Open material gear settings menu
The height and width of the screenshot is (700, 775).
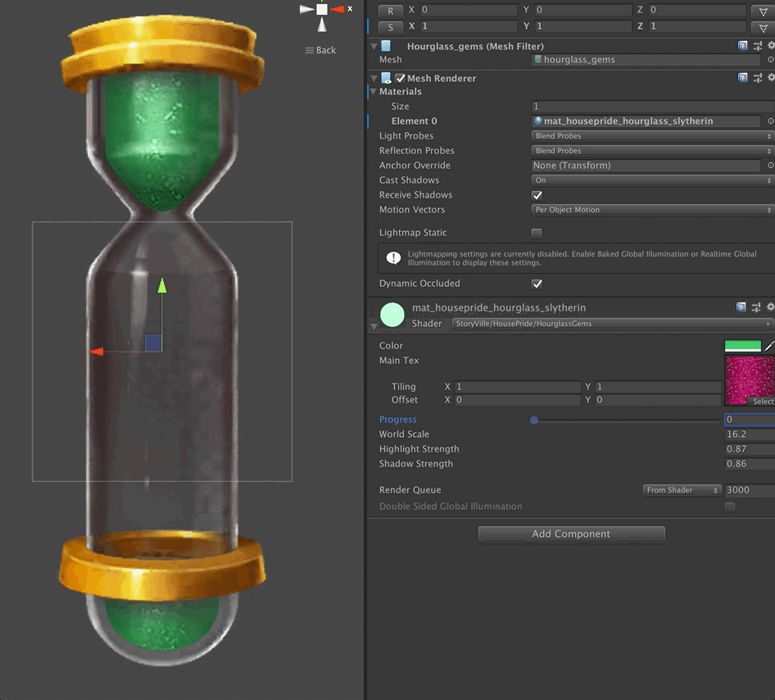point(770,307)
